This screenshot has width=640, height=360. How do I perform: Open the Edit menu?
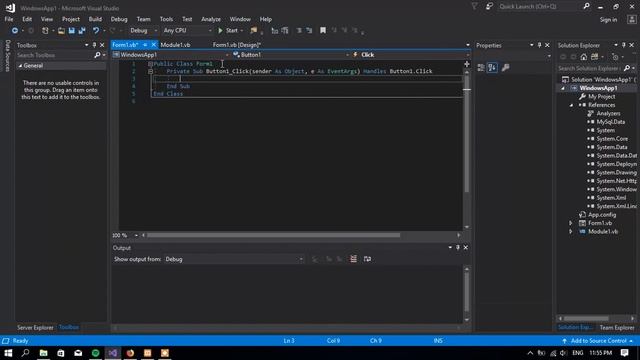tap(27, 19)
